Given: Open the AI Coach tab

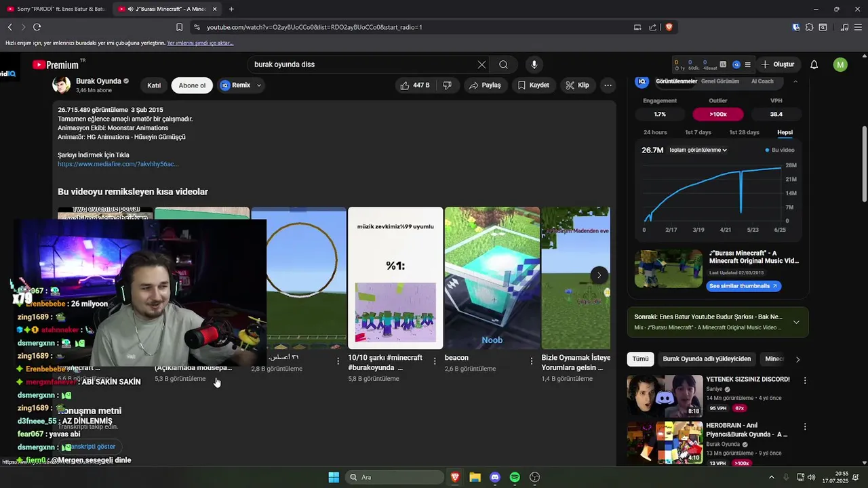Looking at the screenshot, I should click(762, 81).
